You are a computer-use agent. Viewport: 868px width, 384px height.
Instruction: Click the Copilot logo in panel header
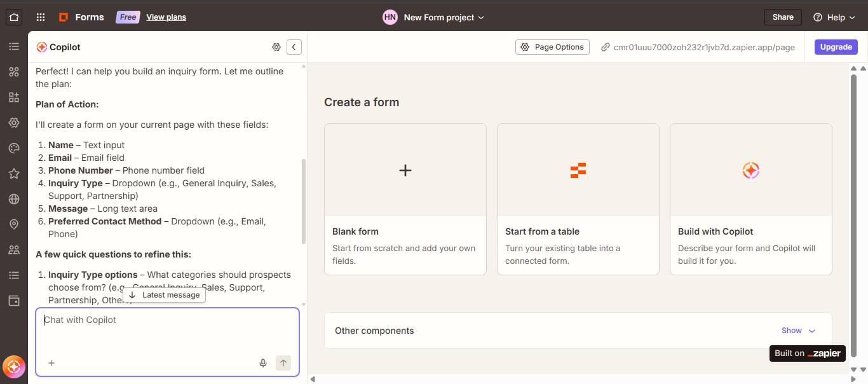(41, 47)
